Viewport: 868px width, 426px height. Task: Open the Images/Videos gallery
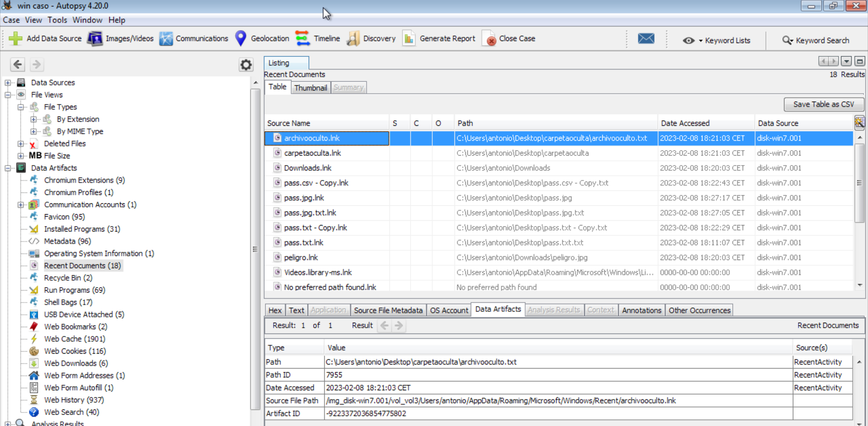[121, 39]
